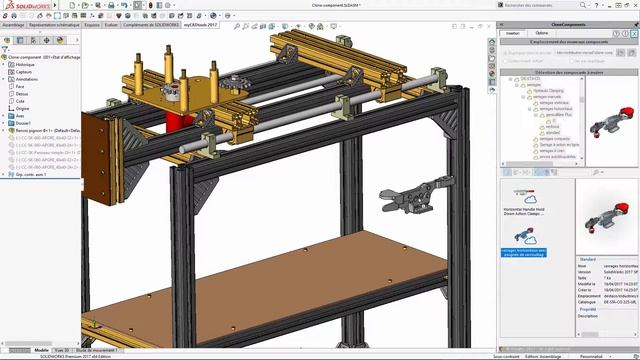Pin the CloneComponents panel with the pushpin
This screenshot has height=360, width=640.
(x=636, y=24)
